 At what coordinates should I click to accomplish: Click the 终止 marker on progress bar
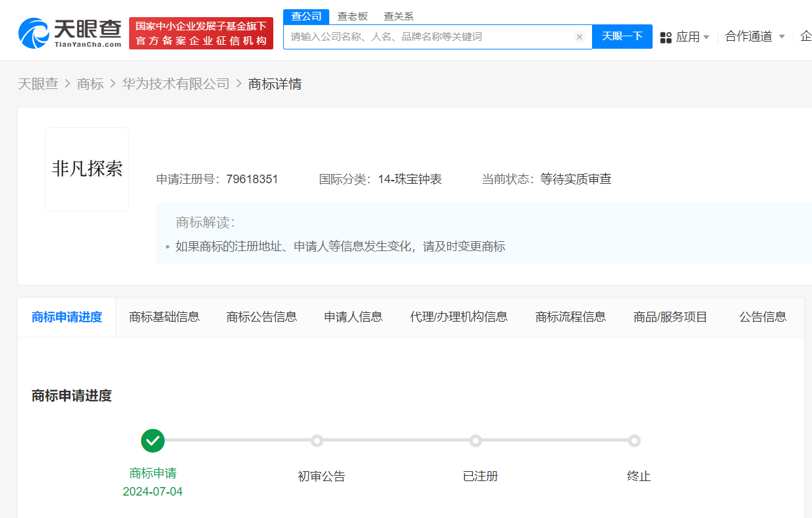coord(634,441)
